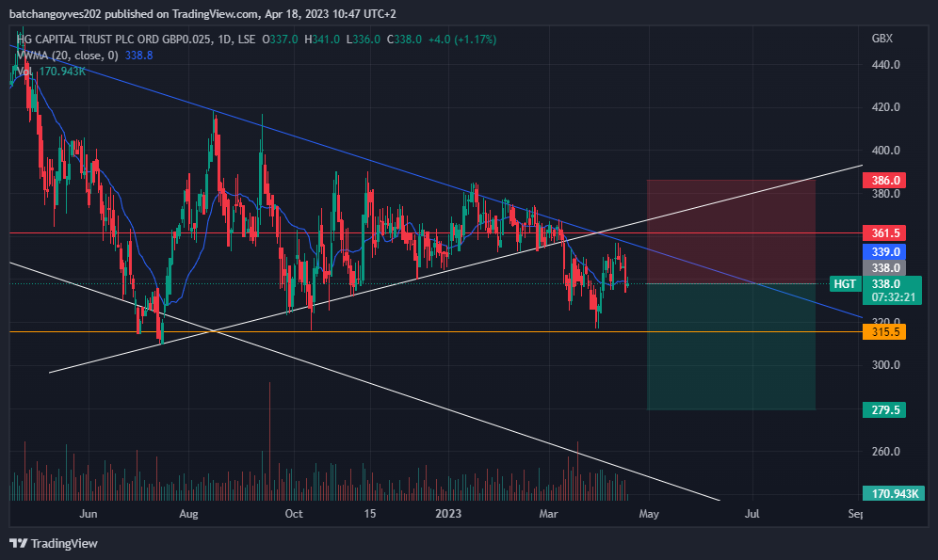938x560 pixels.
Task: Click the red stop-loss zone of the short position
Action: [x=731, y=232]
